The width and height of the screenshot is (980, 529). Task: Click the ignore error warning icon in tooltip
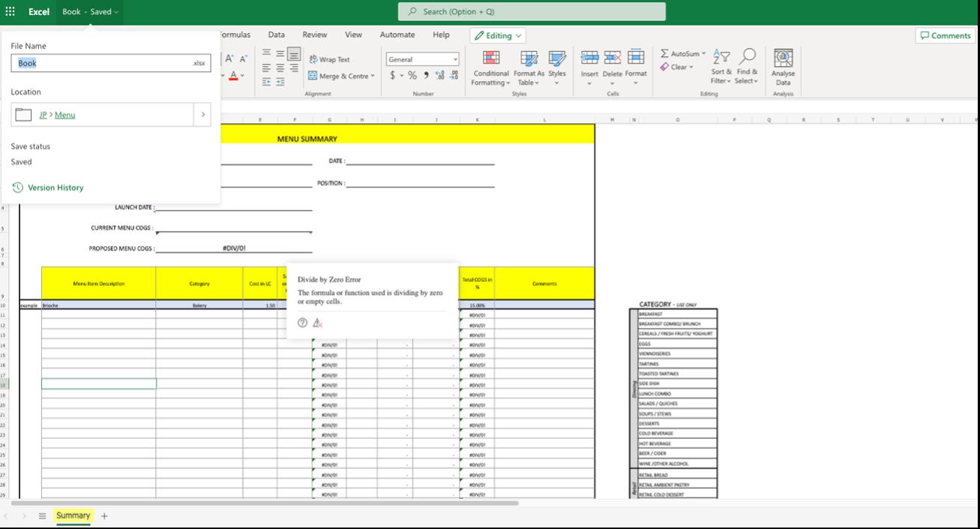pos(317,323)
